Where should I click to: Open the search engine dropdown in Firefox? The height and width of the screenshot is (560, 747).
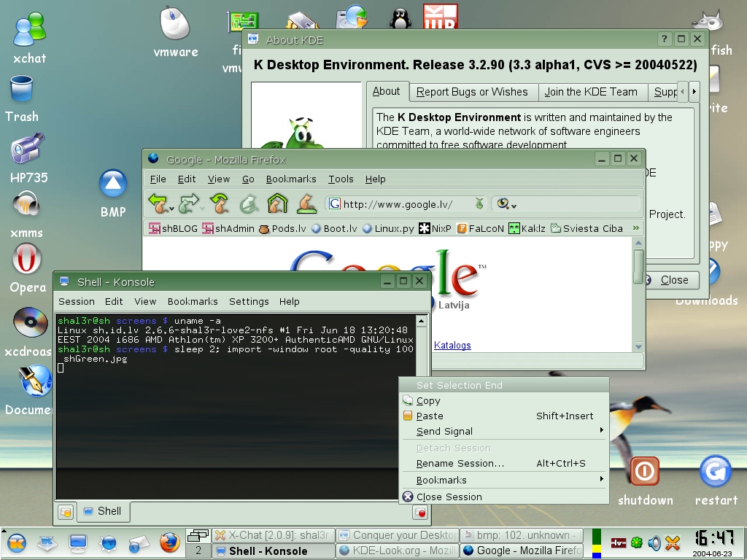pos(507,204)
